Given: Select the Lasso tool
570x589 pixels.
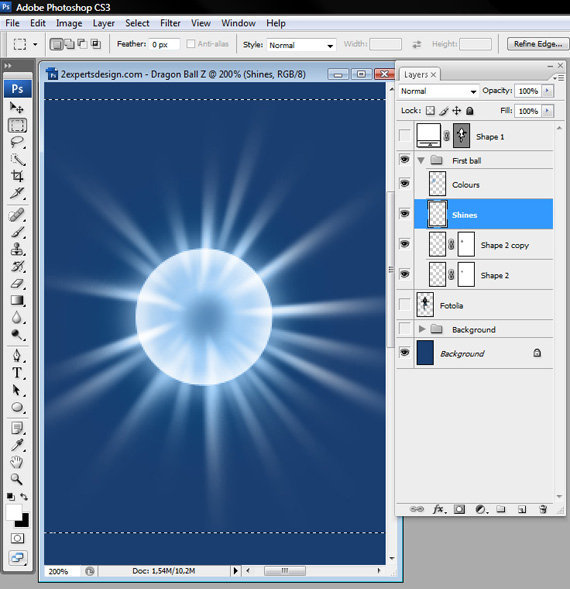Looking at the screenshot, I should point(17,142).
